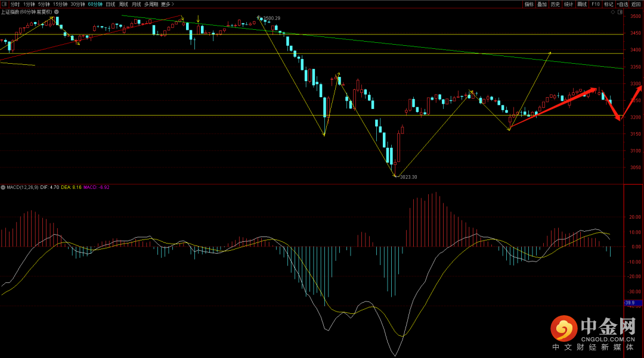
Task: Select the 1分钟 period tab
Action: click(29, 4)
